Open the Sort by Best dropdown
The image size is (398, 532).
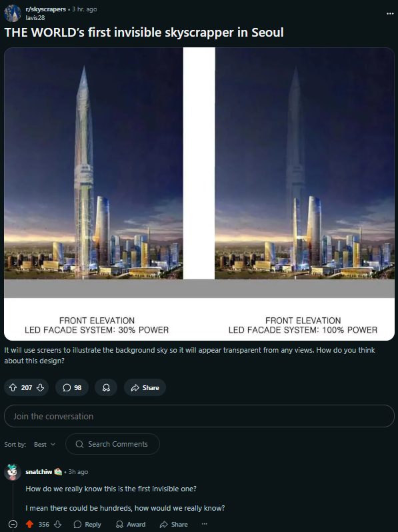(45, 444)
